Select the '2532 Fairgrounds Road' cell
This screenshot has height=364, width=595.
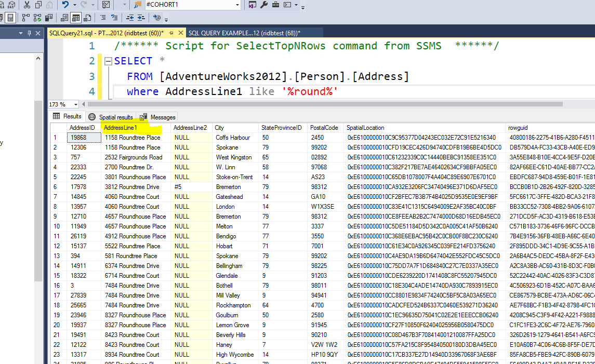[136, 157]
